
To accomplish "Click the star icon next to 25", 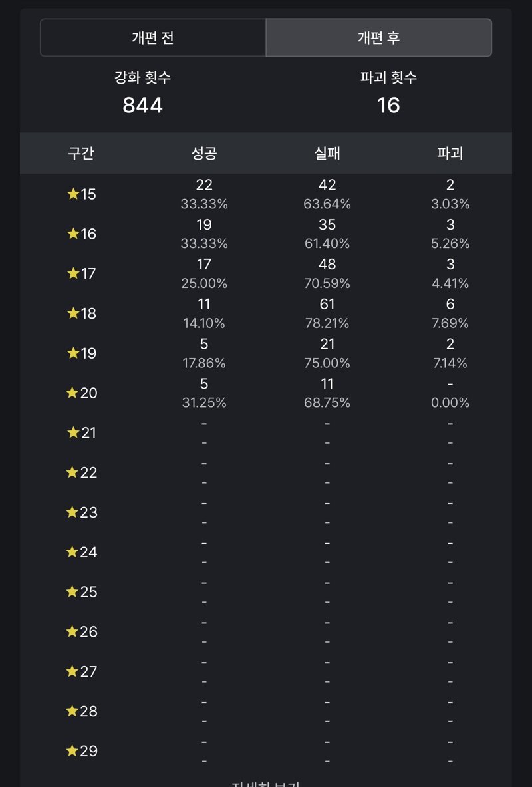I will tap(72, 592).
